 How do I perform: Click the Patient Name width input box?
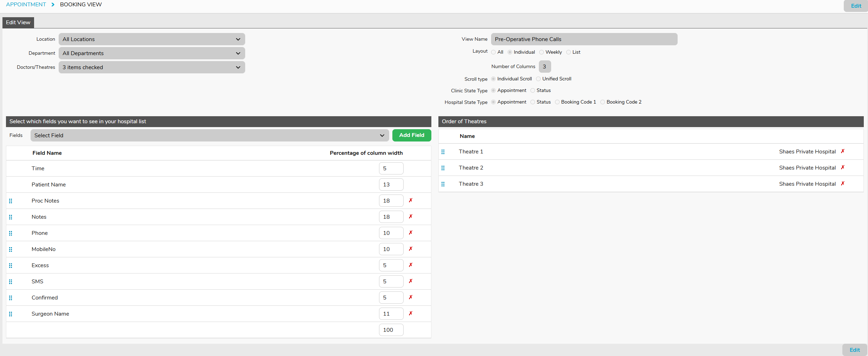point(391,185)
